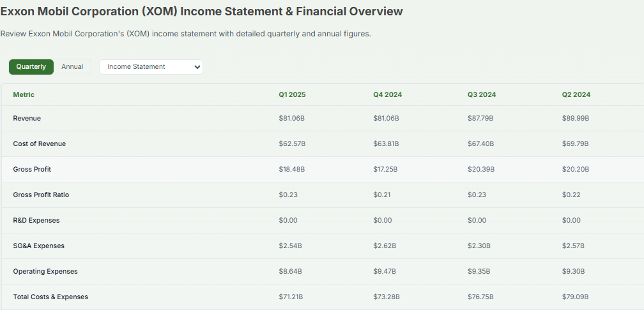Select the Total Costs & Expenses row label
The image size is (644, 310).
[50, 297]
